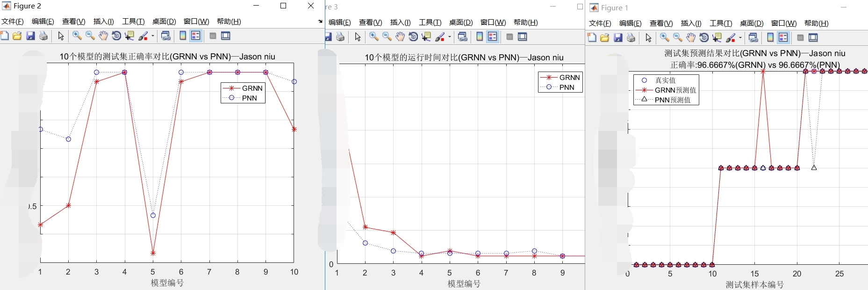Open 窗口(W) menu in Figure 3
Image resolution: width=868 pixels, height=290 pixels.
[493, 22]
